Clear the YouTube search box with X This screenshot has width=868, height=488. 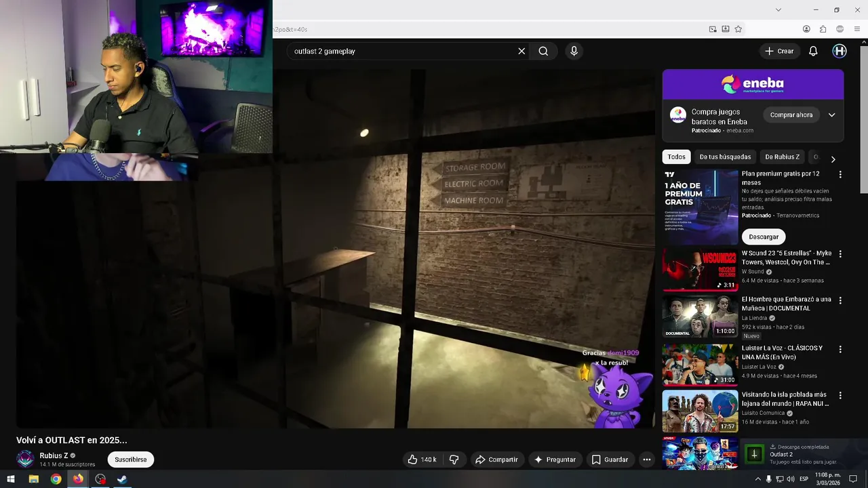click(521, 51)
